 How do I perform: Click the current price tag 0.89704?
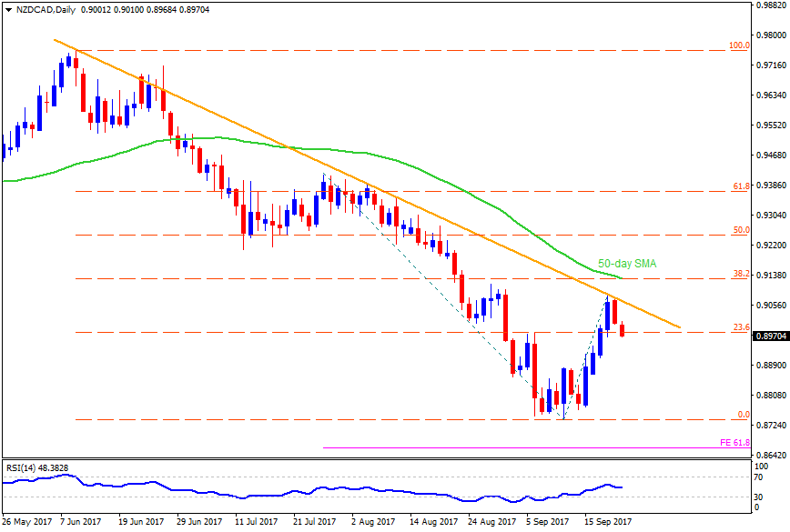(771, 336)
